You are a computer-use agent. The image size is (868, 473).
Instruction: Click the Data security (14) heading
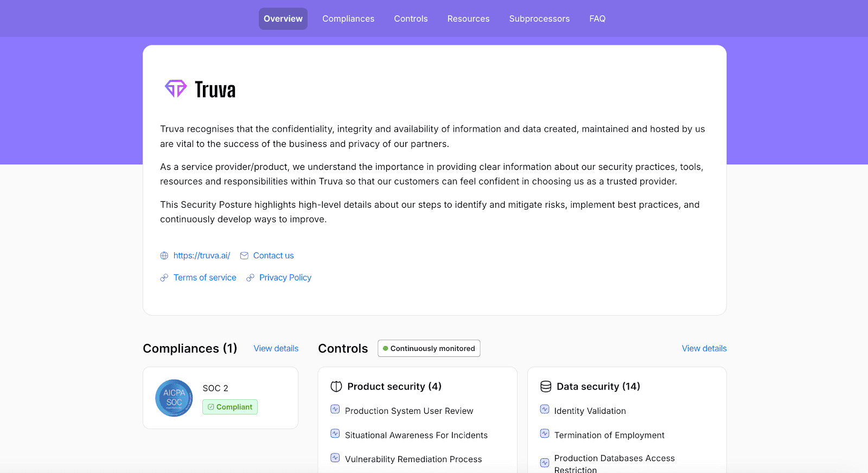598,386
